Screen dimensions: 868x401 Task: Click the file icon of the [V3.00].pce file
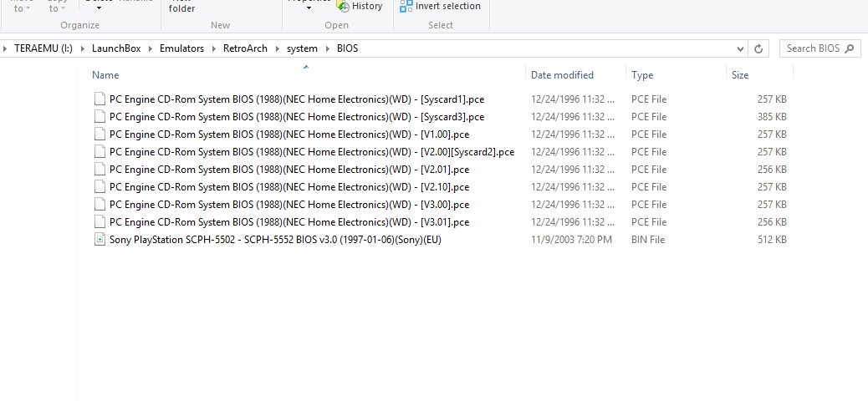pos(100,204)
